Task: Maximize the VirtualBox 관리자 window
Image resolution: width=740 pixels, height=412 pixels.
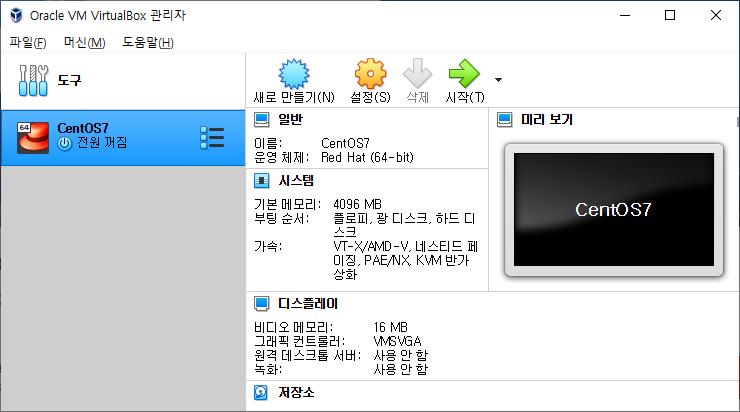Action: tap(670, 15)
